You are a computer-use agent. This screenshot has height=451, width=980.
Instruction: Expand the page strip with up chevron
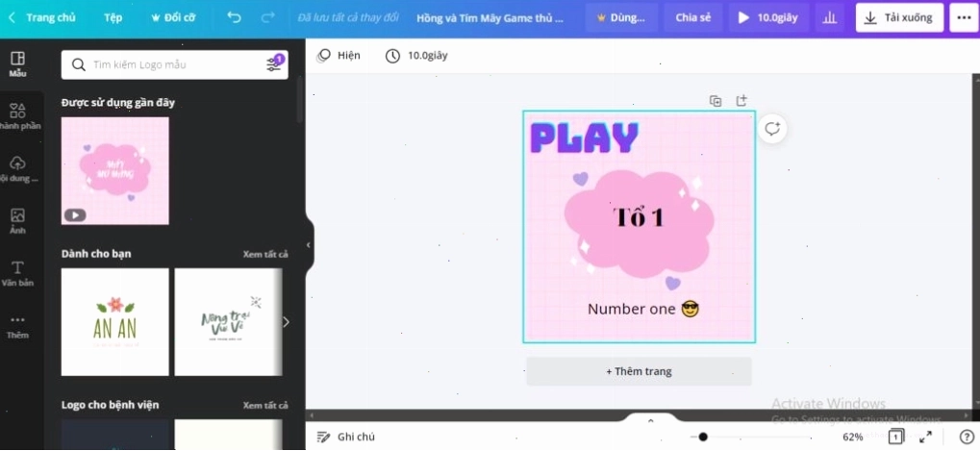651,420
